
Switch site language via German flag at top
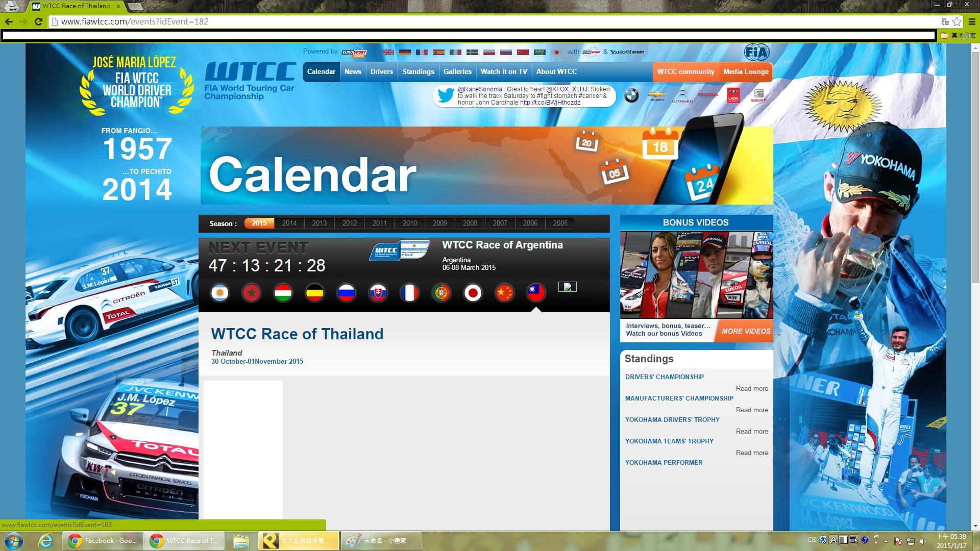(405, 52)
